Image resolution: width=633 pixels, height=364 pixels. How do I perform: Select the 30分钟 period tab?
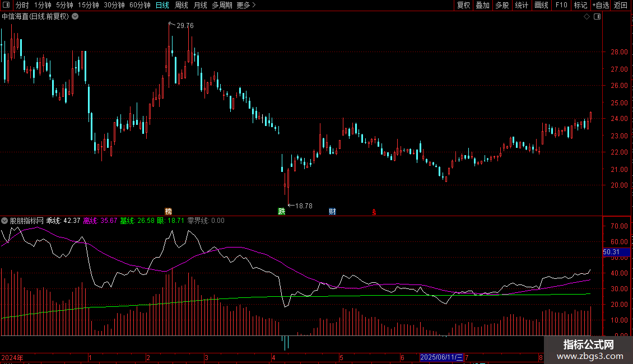pos(114,5)
